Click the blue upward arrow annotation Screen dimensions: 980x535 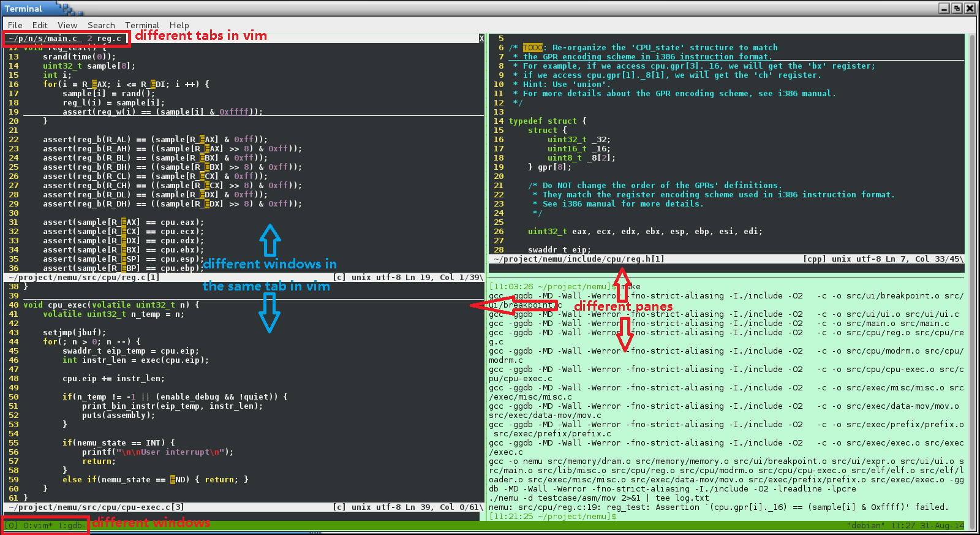pyautogui.click(x=270, y=240)
